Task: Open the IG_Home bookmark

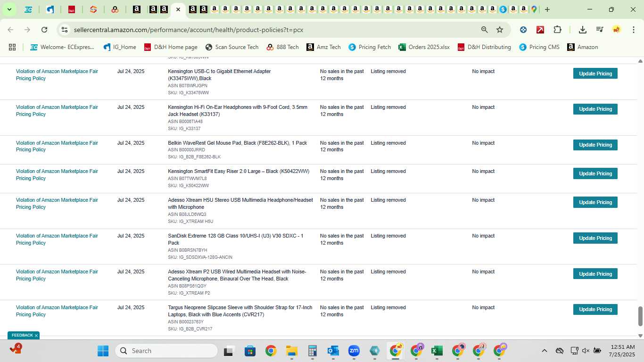Action: coord(120,47)
